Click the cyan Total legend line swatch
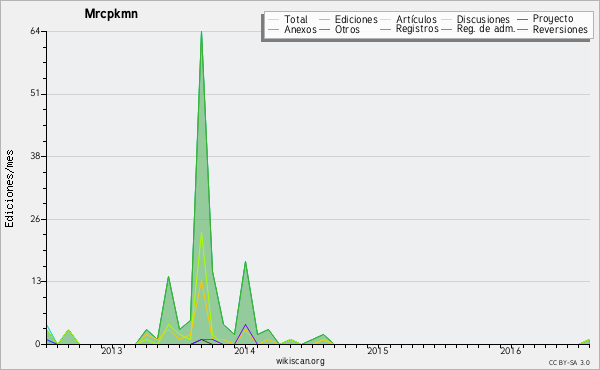This screenshot has height=370, width=600. (x=273, y=19)
